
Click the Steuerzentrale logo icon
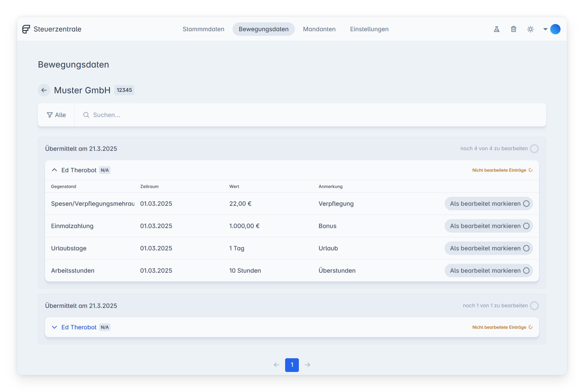point(26,29)
